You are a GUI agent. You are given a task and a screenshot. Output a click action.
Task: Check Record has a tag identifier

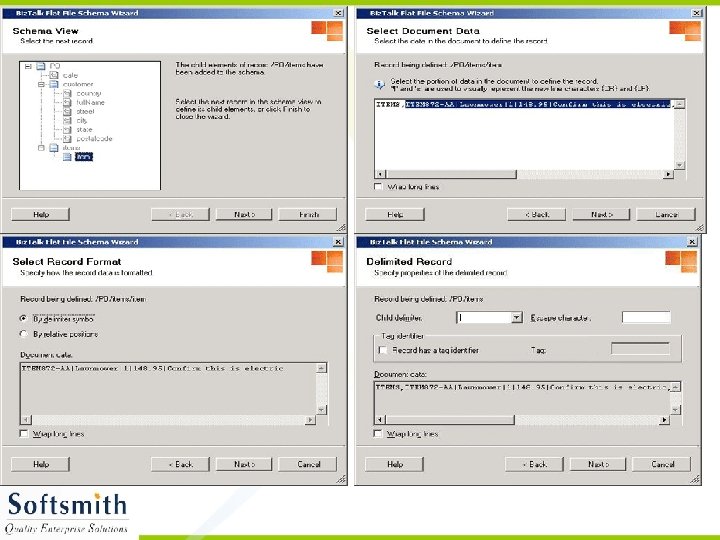pyautogui.click(x=382, y=350)
